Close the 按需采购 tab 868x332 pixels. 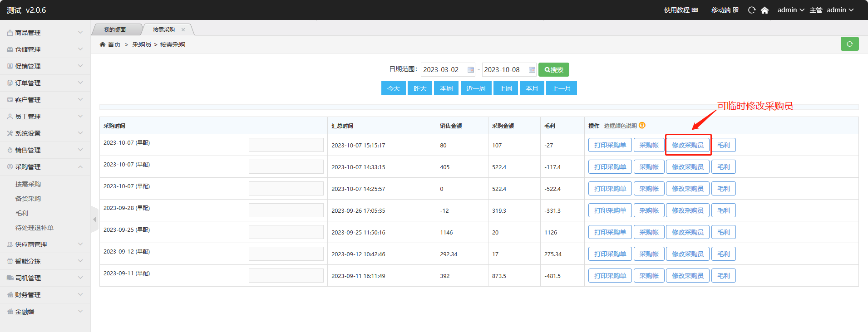(183, 30)
